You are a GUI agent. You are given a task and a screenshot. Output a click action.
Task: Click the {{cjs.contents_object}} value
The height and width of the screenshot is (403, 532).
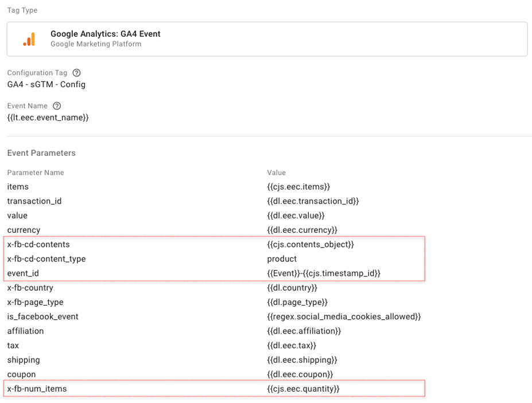(x=310, y=244)
